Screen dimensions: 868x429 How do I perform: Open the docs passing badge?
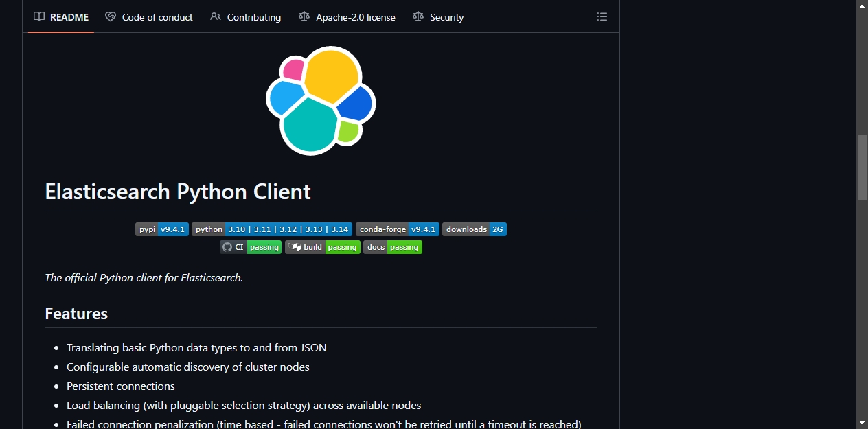click(x=393, y=247)
